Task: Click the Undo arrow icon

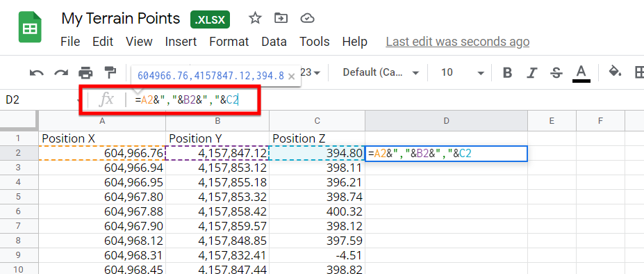Action: pos(37,73)
